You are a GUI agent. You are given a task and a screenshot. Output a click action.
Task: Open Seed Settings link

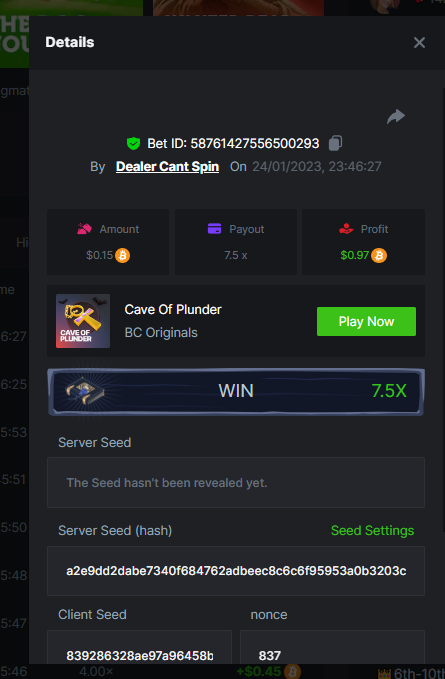point(372,530)
